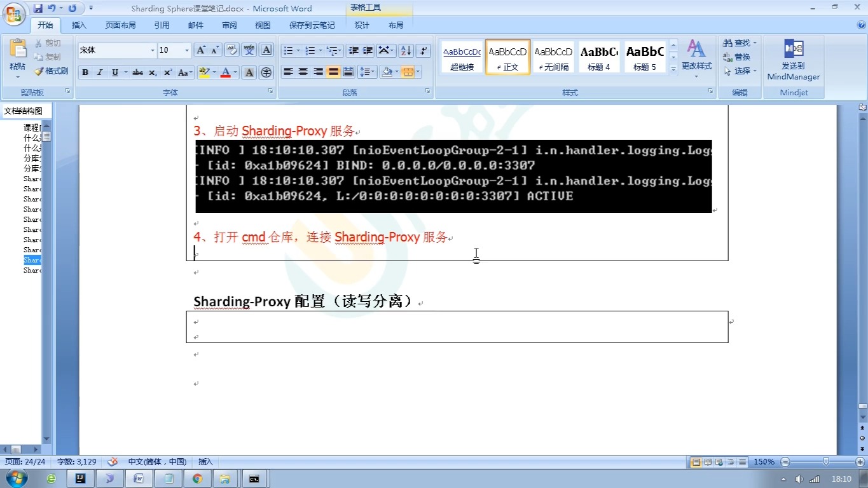This screenshot has height=488, width=868.
Task: Apply superscript formatting
Action: point(168,72)
